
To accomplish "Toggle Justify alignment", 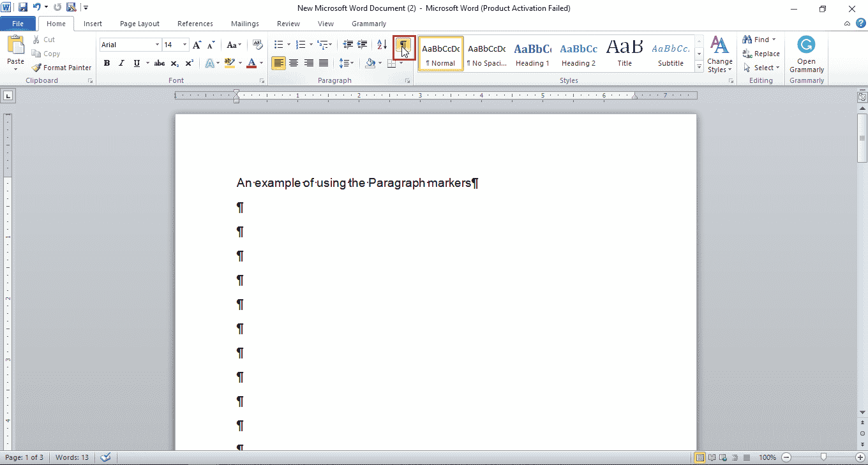I will click(324, 63).
